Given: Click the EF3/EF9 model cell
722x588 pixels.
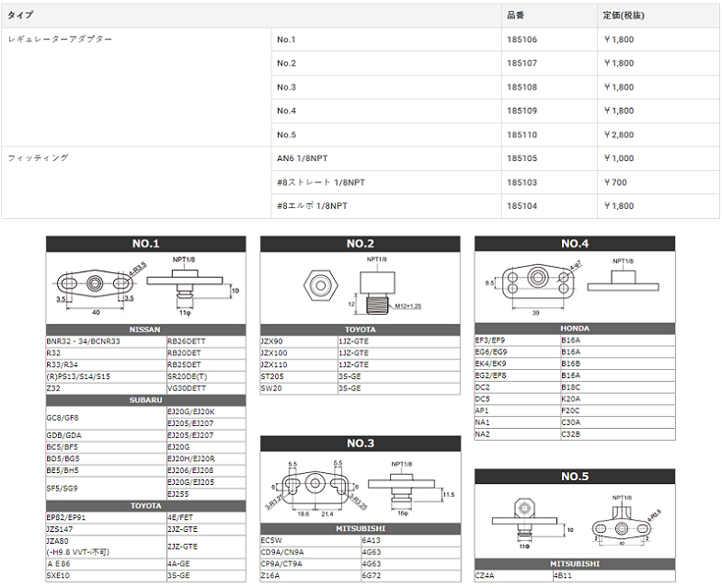Looking at the screenshot, I should (518, 340).
